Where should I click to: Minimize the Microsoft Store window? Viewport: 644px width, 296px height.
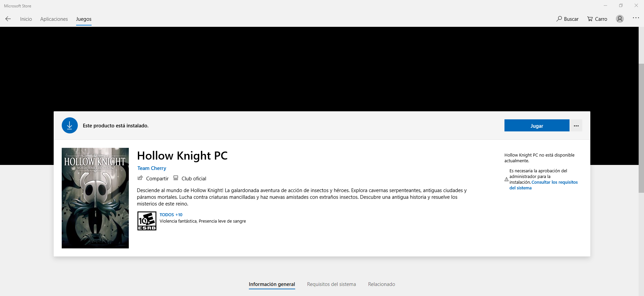tap(605, 6)
